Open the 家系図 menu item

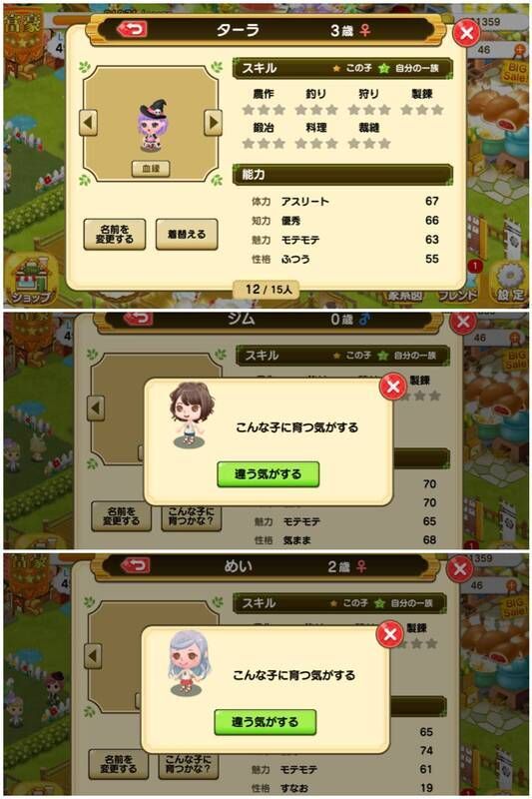tap(406, 296)
